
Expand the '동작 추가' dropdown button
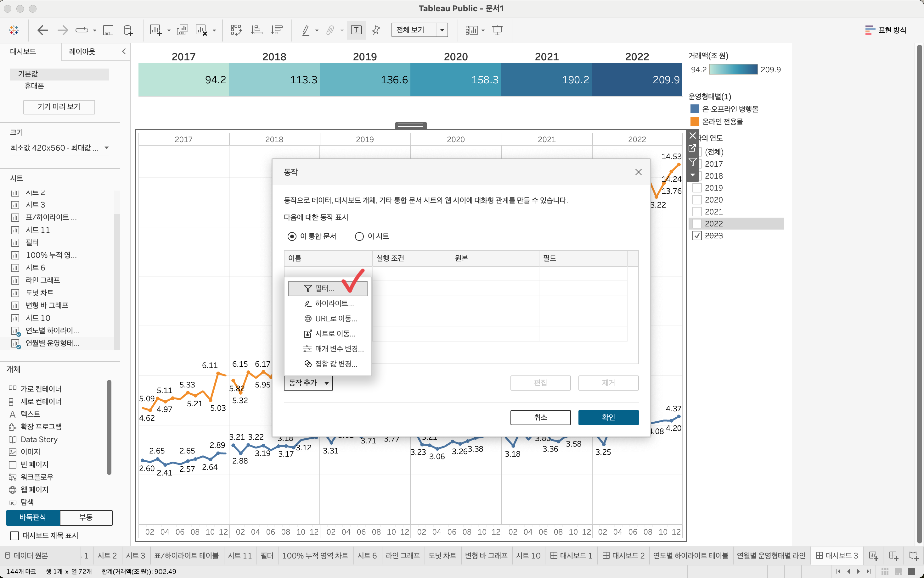[x=308, y=383]
